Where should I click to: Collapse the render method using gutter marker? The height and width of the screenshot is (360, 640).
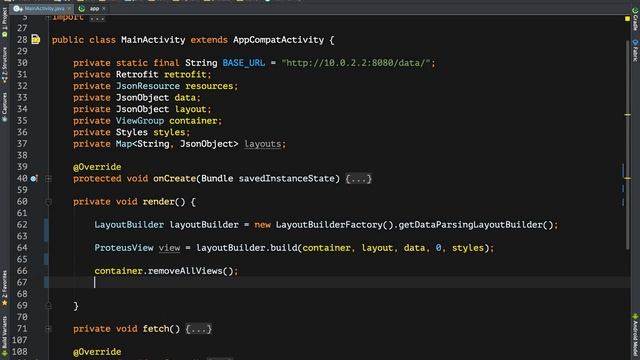coord(48,202)
